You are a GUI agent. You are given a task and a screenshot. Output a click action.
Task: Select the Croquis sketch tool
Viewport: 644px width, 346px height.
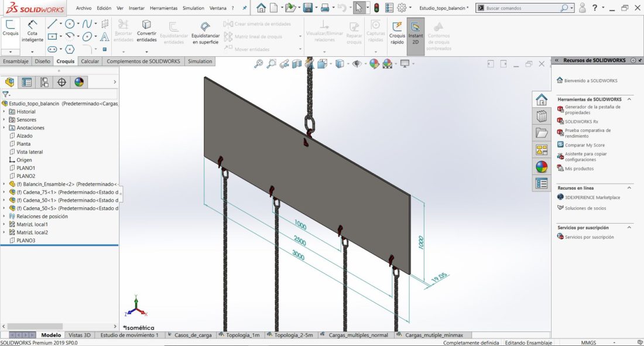[x=11, y=28]
